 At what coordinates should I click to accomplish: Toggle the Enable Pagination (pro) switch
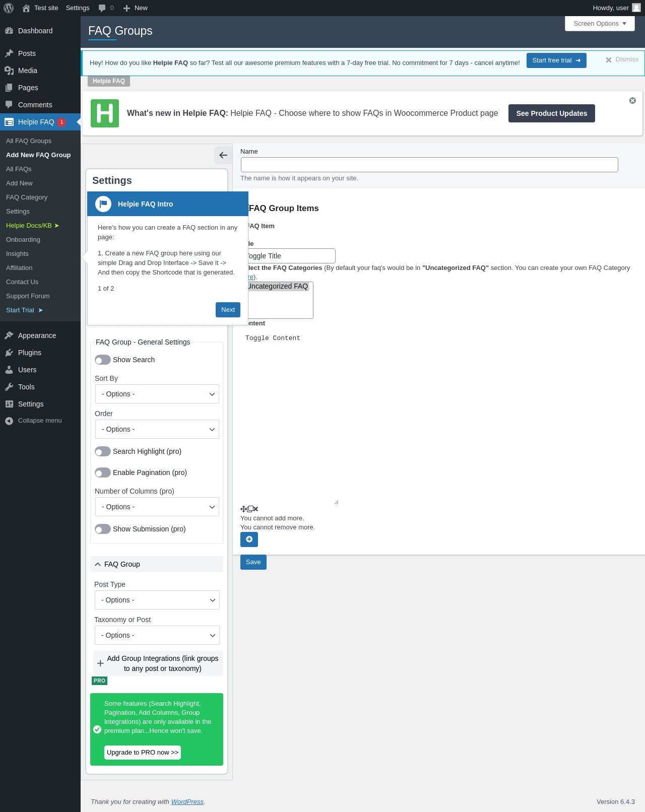point(103,472)
